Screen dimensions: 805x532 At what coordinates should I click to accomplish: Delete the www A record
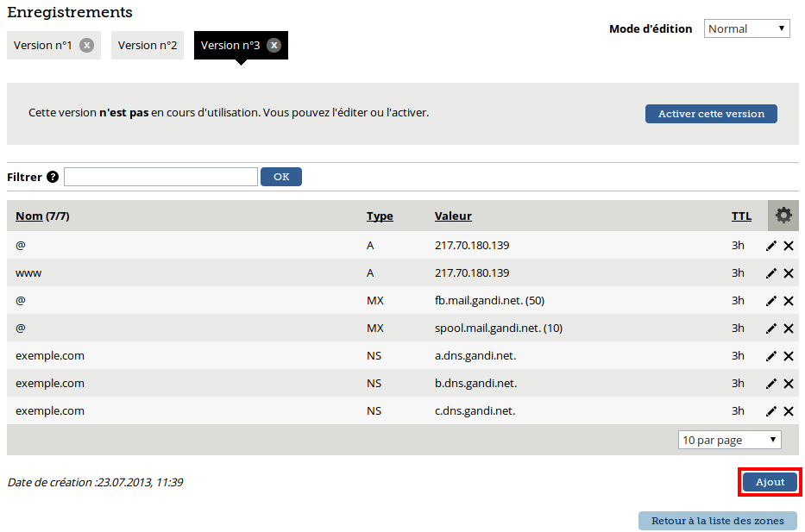[x=789, y=273]
